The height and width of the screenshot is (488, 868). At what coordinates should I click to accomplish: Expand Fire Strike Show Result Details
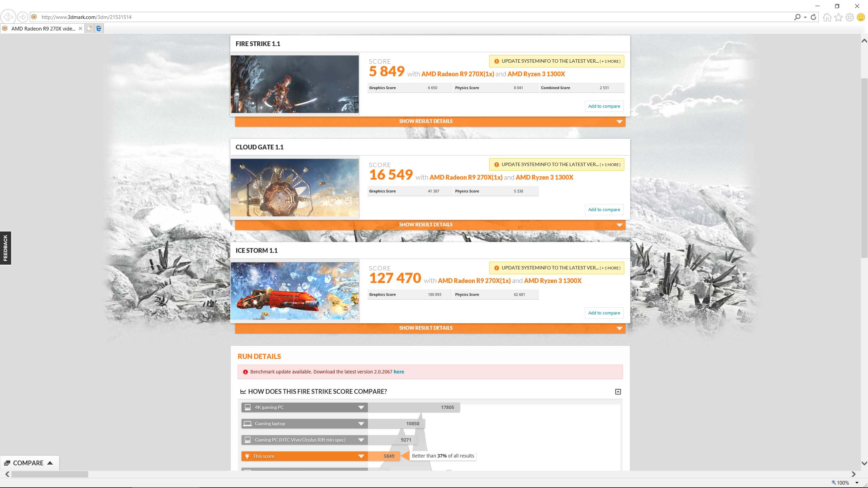[x=430, y=121]
